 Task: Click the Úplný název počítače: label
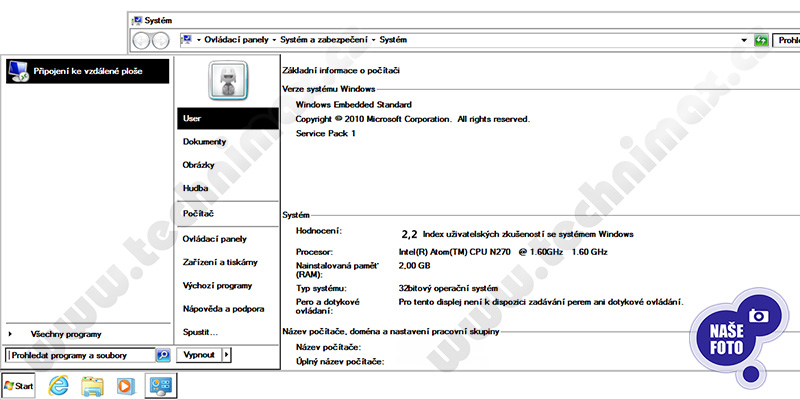coord(340,362)
